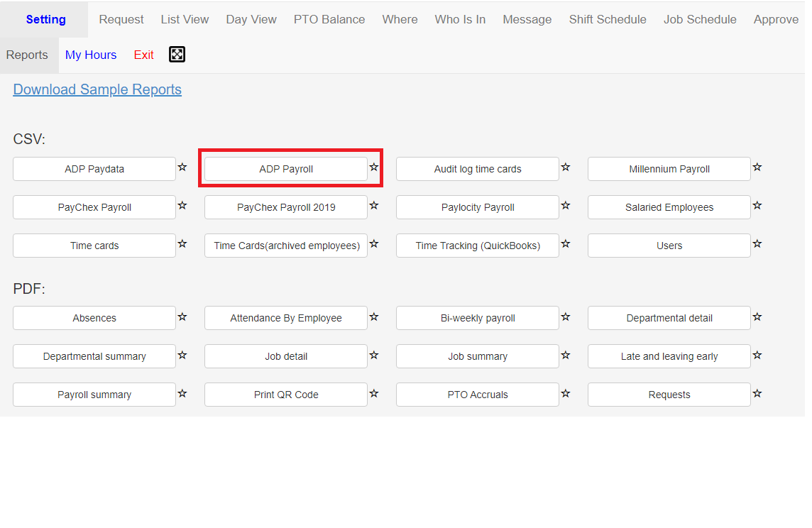Favorite the ADP Paydata report star
The image size is (812, 528).
[182, 167]
